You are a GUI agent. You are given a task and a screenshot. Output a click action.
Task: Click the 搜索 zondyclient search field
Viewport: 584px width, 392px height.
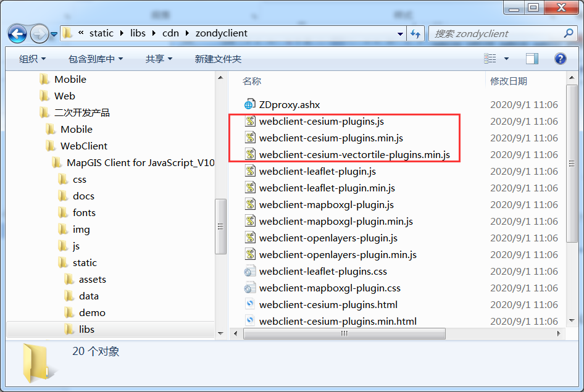tap(498, 33)
